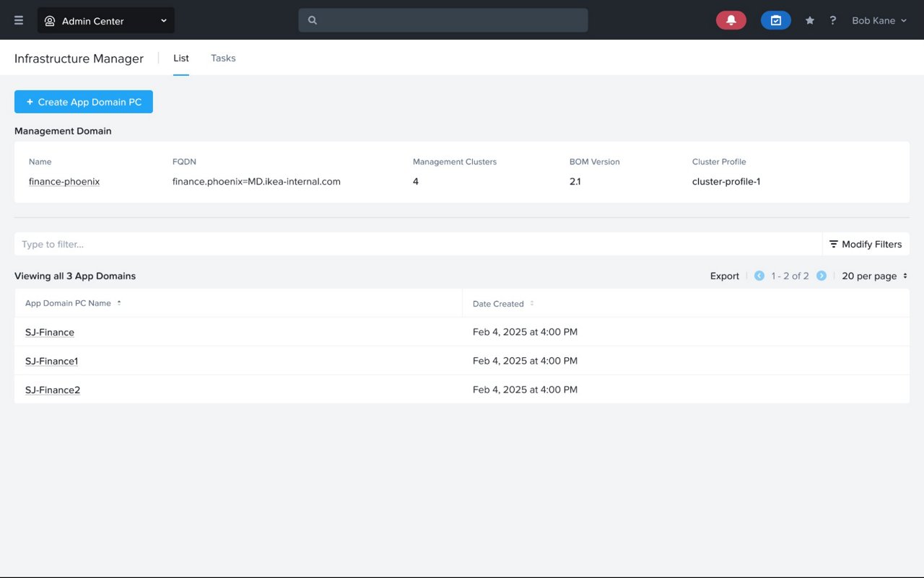Go to previous page arrow
The height and width of the screenshot is (578, 924).
click(759, 276)
